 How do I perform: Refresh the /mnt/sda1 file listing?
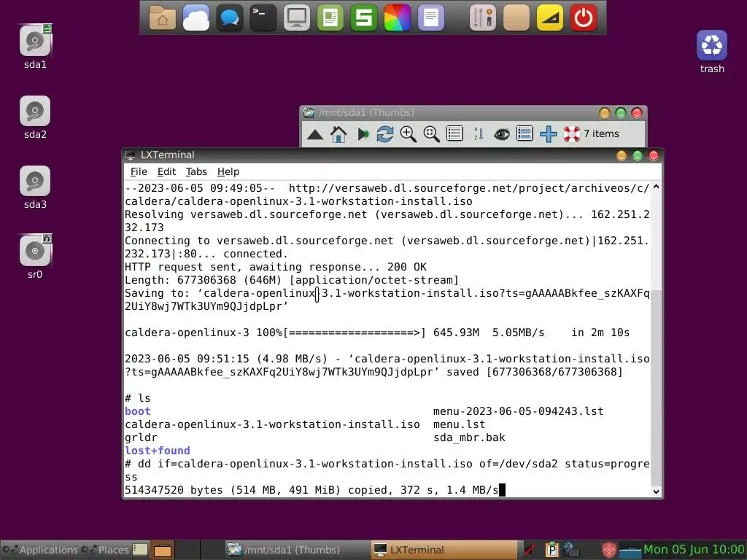(385, 134)
